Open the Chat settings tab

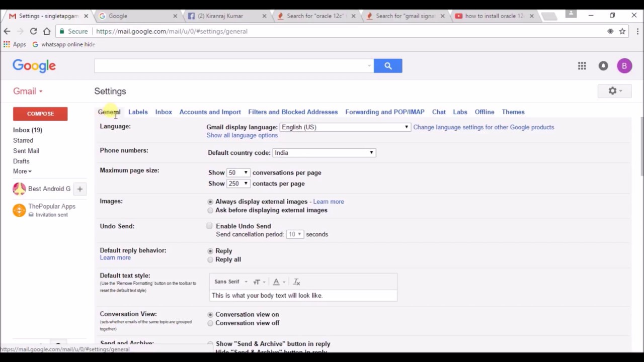pos(439,112)
